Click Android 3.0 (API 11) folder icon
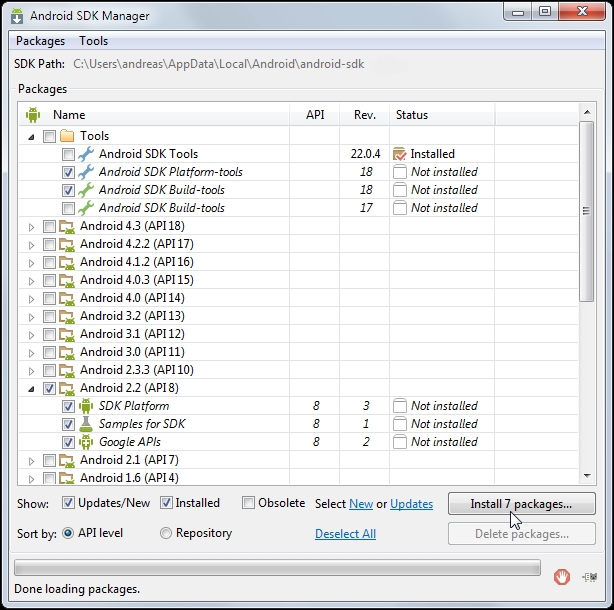The height and width of the screenshot is (610, 614). [x=67, y=353]
